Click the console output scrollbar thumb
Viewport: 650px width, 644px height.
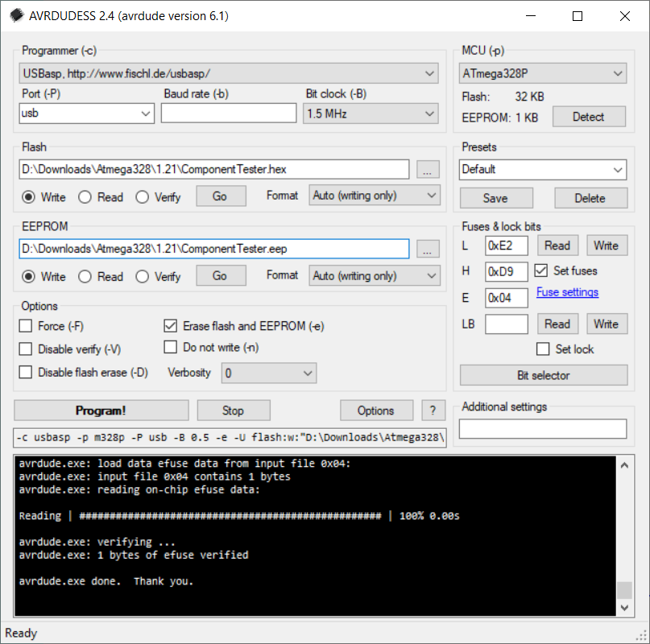click(x=624, y=590)
